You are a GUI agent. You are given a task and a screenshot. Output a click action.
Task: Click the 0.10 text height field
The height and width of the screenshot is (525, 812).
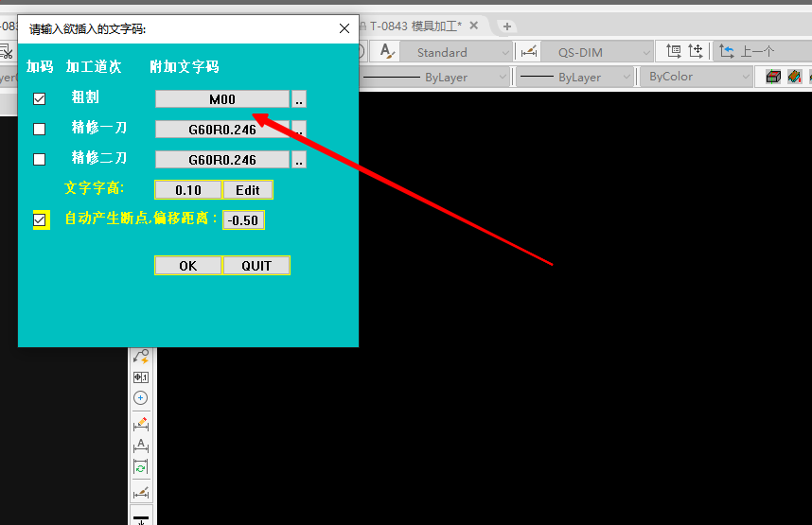click(x=188, y=190)
